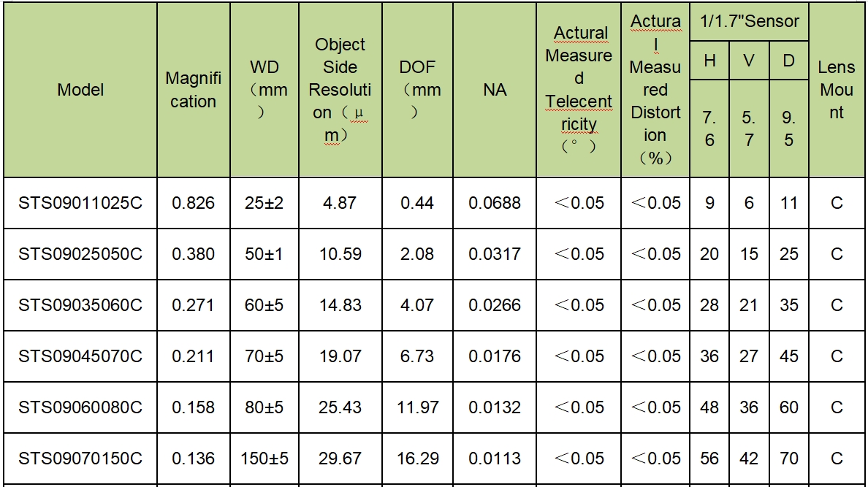The height and width of the screenshot is (487, 868).
Task: Select NA value 0.0688
Action: (x=495, y=203)
